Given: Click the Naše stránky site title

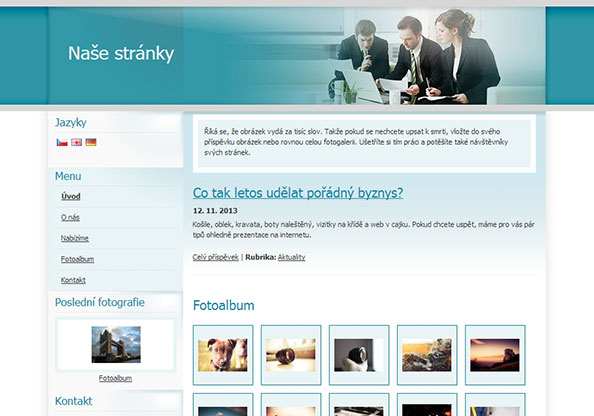Looking at the screenshot, I should point(121,53).
